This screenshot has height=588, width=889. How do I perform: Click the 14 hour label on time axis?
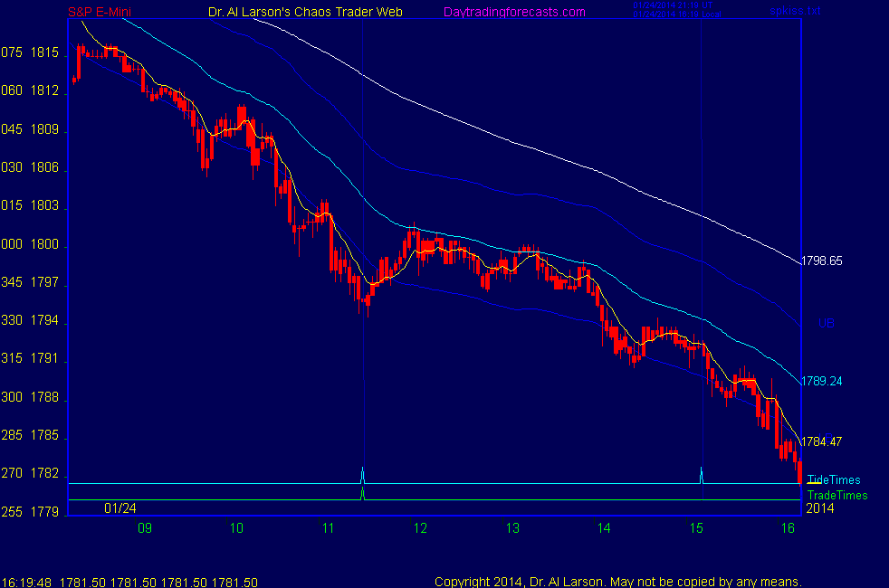605,528
